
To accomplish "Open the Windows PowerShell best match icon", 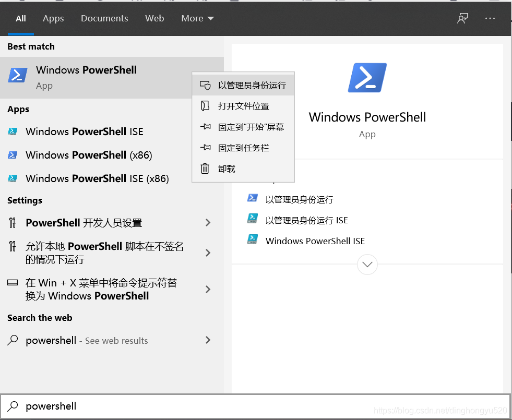I will [x=17, y=75].
